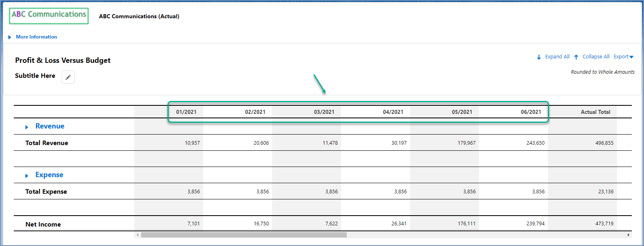Open the Expense category link

(49, 175)
